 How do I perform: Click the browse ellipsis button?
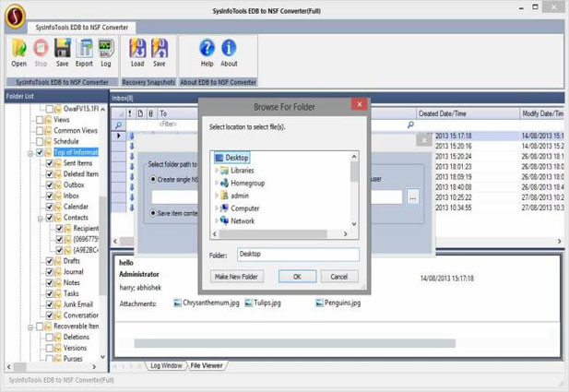[412, 197]
